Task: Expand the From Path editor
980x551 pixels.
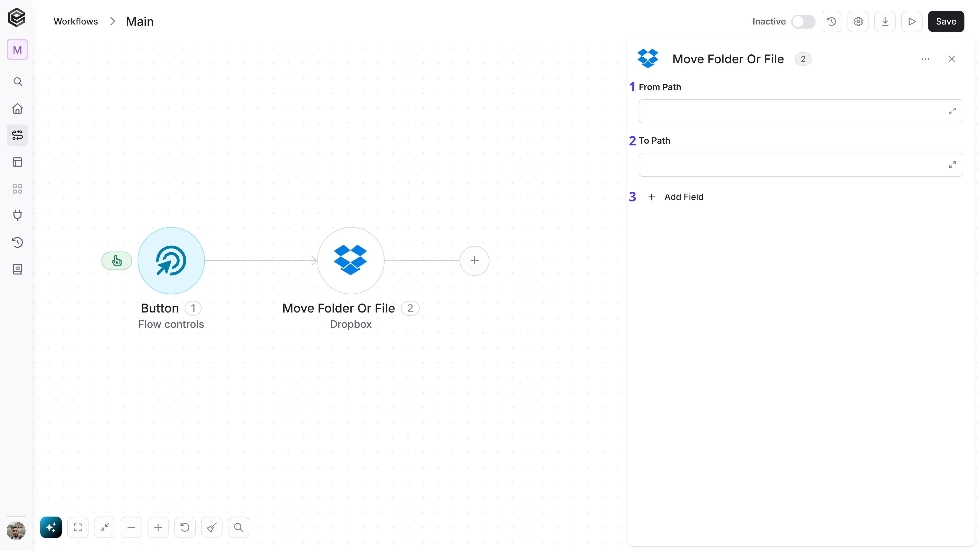Action: coord(952,111)
